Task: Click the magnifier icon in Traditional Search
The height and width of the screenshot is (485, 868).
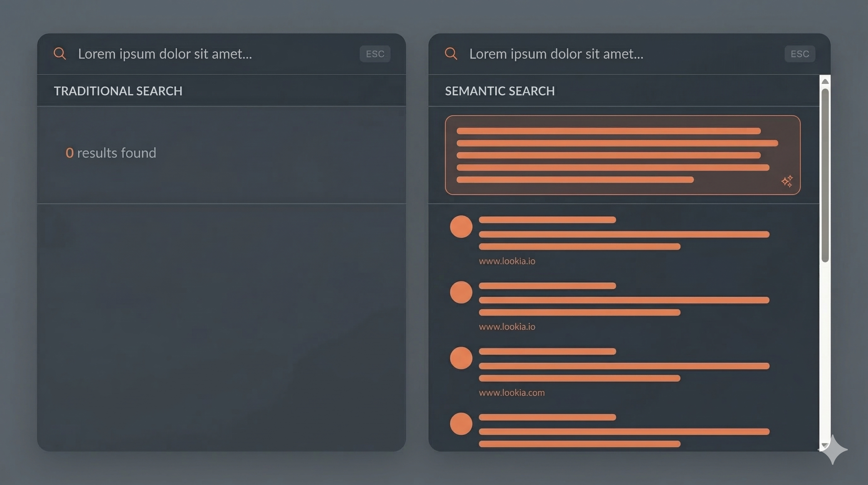Action: click(x=60, y=53)
